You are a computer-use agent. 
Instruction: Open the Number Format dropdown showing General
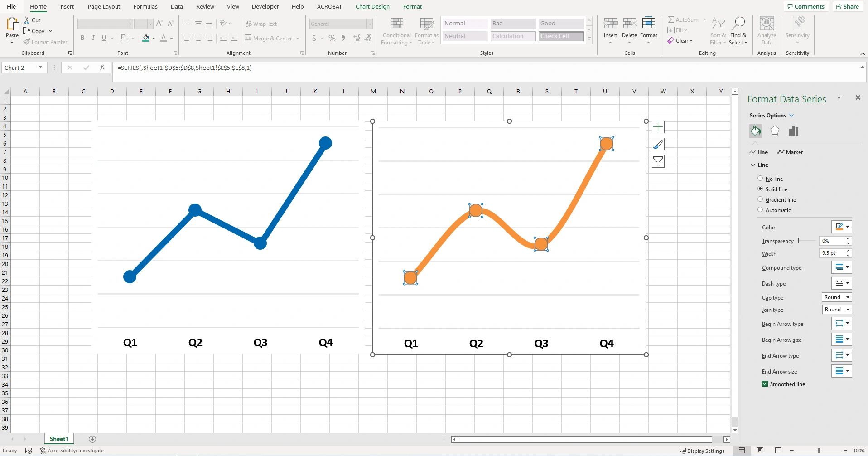340,23
